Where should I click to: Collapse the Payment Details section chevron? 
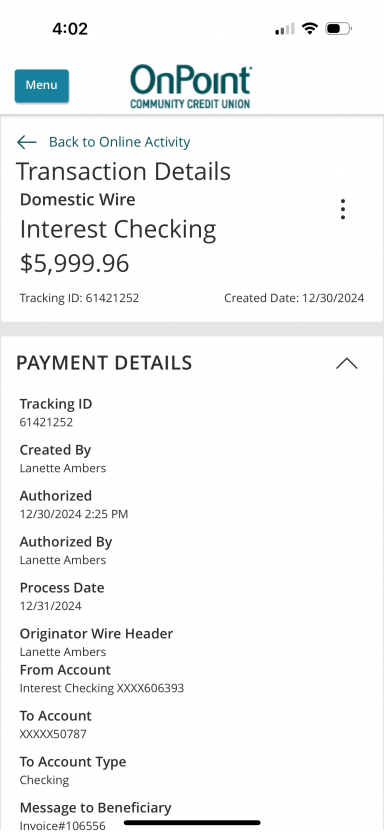tap(347, 363)
